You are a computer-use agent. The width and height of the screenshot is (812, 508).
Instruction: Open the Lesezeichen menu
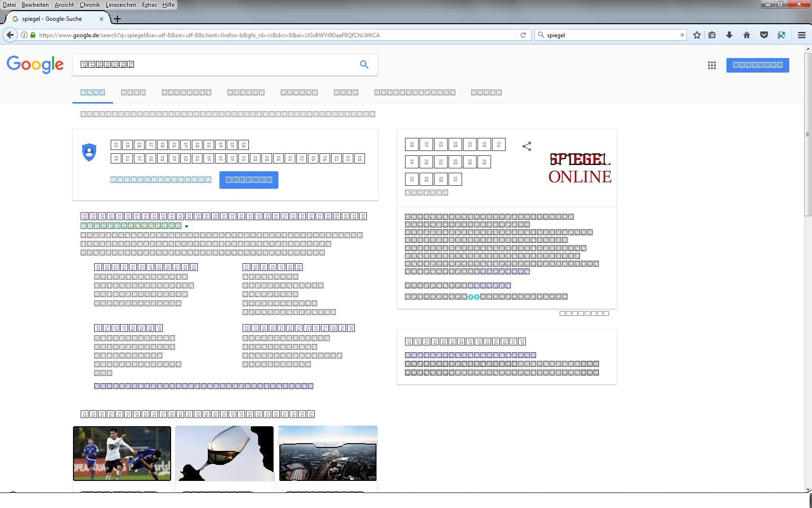(x=121, y=5)
